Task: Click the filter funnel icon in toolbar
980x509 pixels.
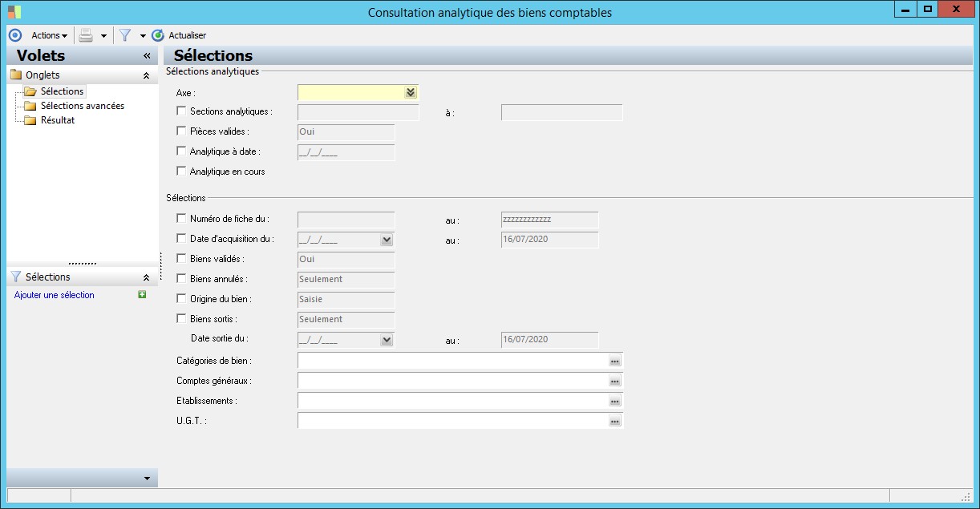Action: tap(125, 35)
